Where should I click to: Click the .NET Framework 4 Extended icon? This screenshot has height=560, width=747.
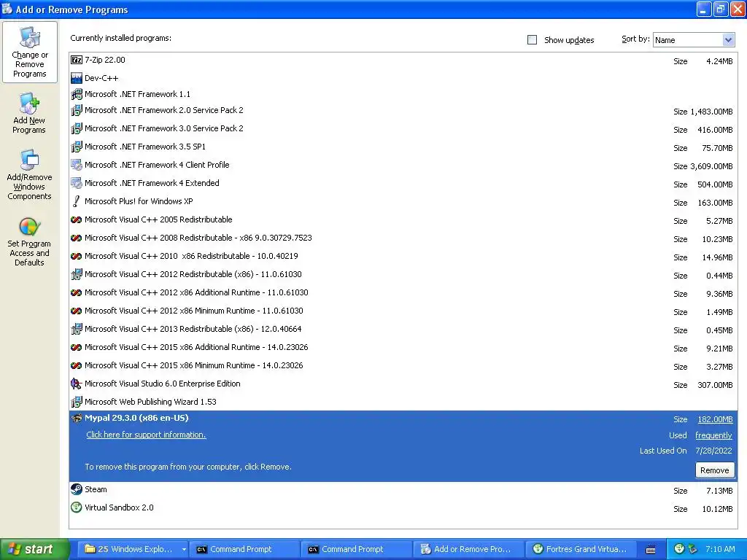(x=76, y=183)
